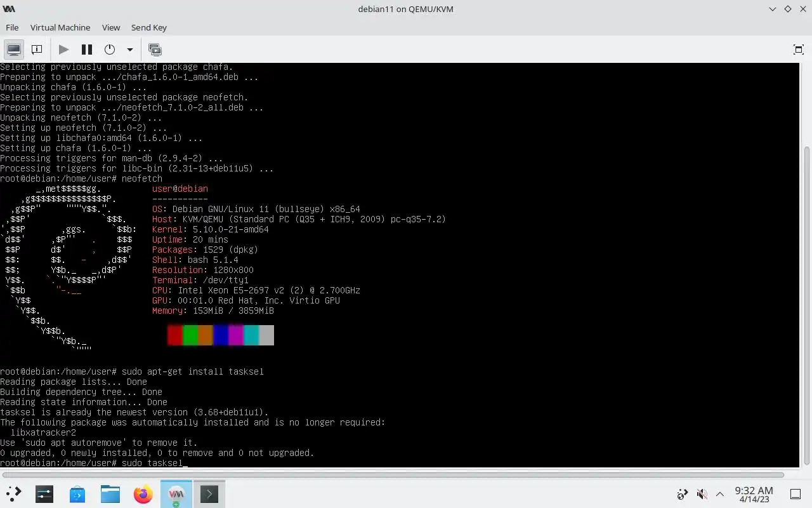The height and width of the screenshot is (508, 812).
Task: Click the 'CPU: Intel Xeon E5-2697' line
Action: [256, 290]
